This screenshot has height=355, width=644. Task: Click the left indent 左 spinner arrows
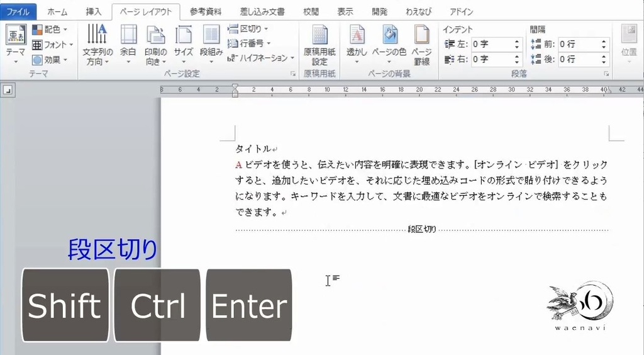(517, 44)
